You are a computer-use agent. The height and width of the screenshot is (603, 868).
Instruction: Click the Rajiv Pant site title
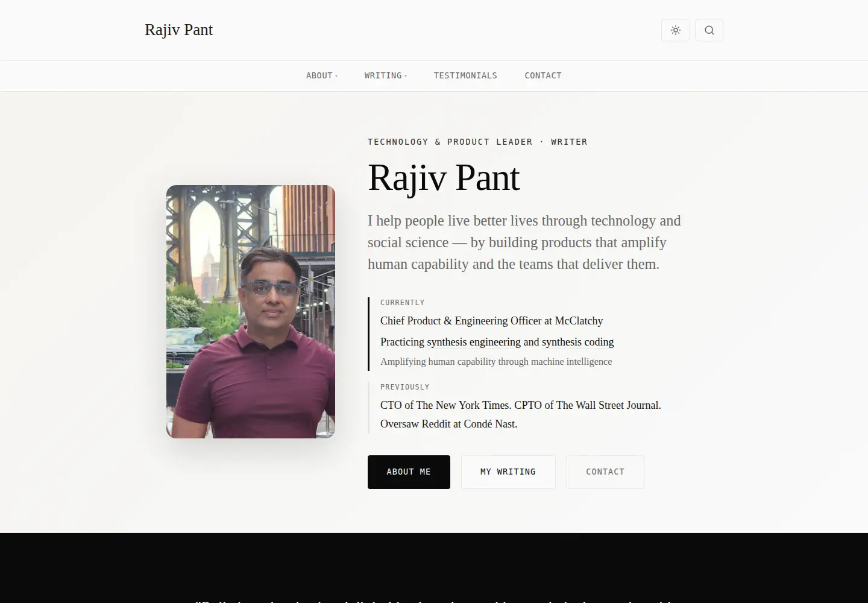[178, 30]
